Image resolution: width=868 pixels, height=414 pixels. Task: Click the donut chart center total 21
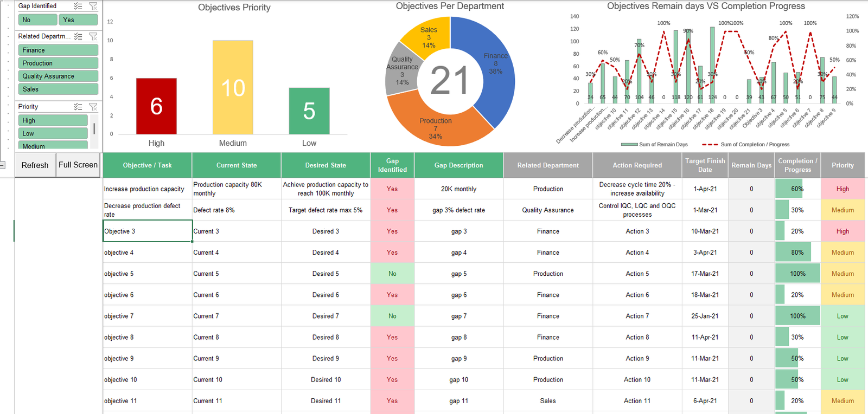click(x=449, y=81)
